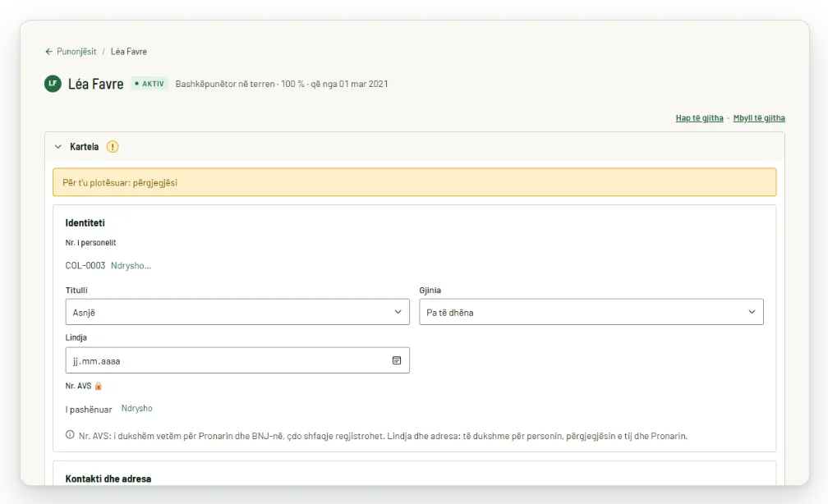The height and width of the screenshot is (504, 828).
Task: Click the lock icon next to Nr. AVS
Action: click(x=99, y=387)
